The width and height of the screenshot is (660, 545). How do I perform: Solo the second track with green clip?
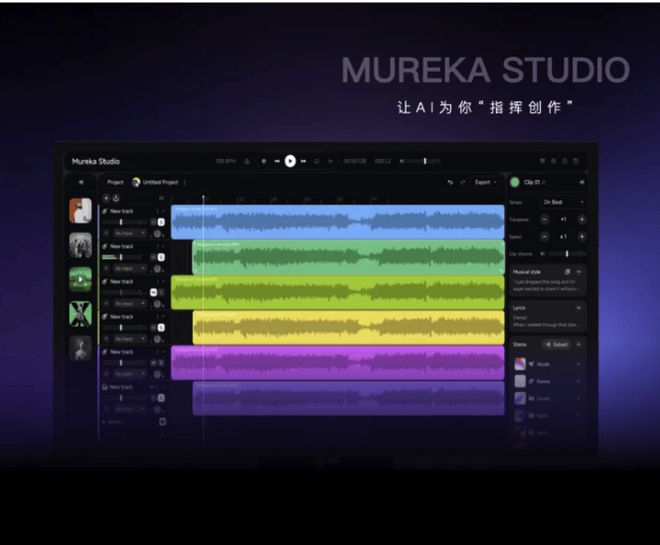click(x=161, y=257)
